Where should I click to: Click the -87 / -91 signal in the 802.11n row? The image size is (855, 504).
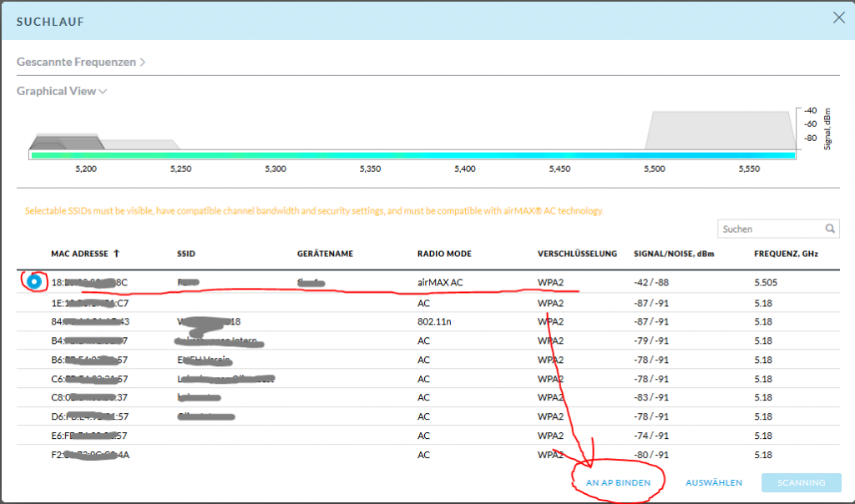click(651, 321)
